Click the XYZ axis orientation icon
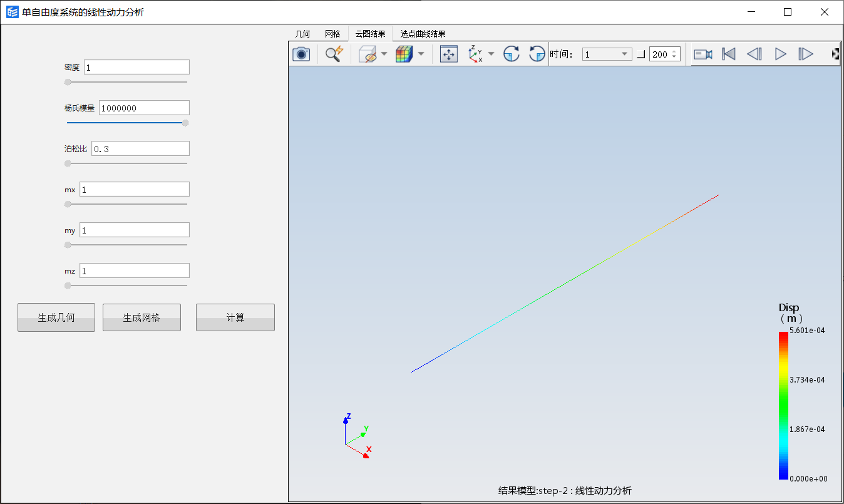 (x=476, y=54)
